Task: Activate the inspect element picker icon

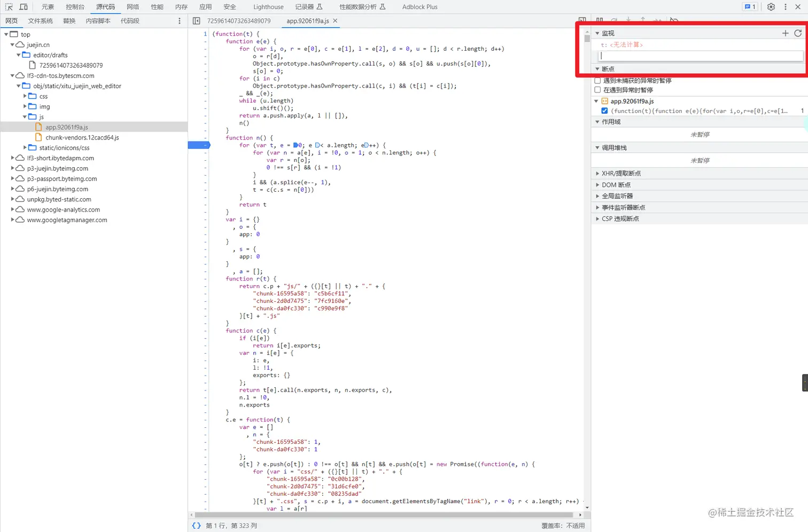Action: pos(9,7)
